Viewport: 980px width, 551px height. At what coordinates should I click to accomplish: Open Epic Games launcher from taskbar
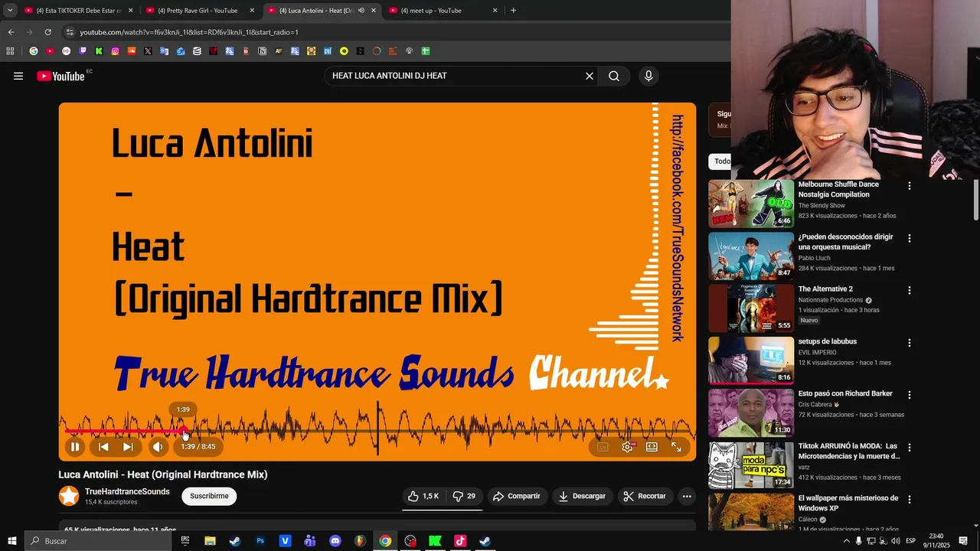[x=185, y=541]
